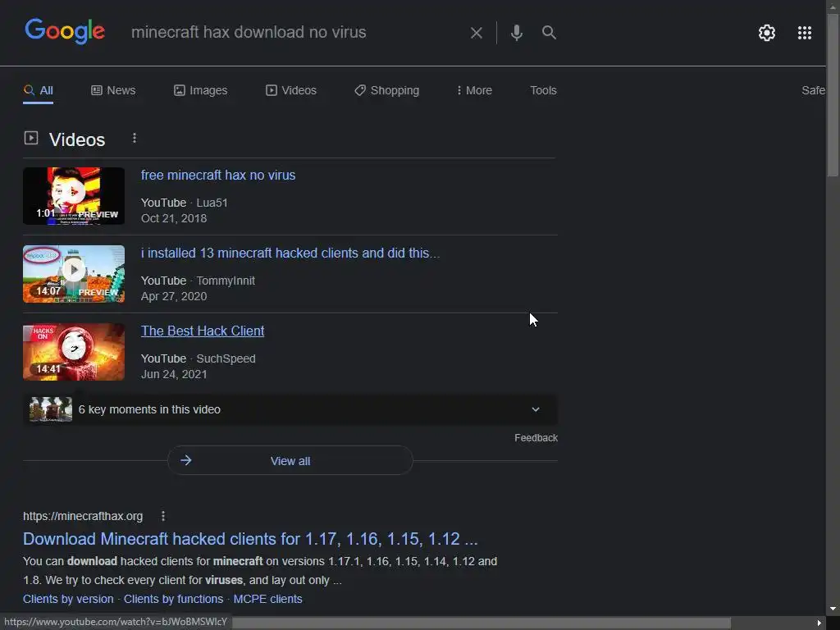Viewport: 840px width, 630px height.
Task: Click the horizontal scrollbar thumb
Action: coord(481,623)
